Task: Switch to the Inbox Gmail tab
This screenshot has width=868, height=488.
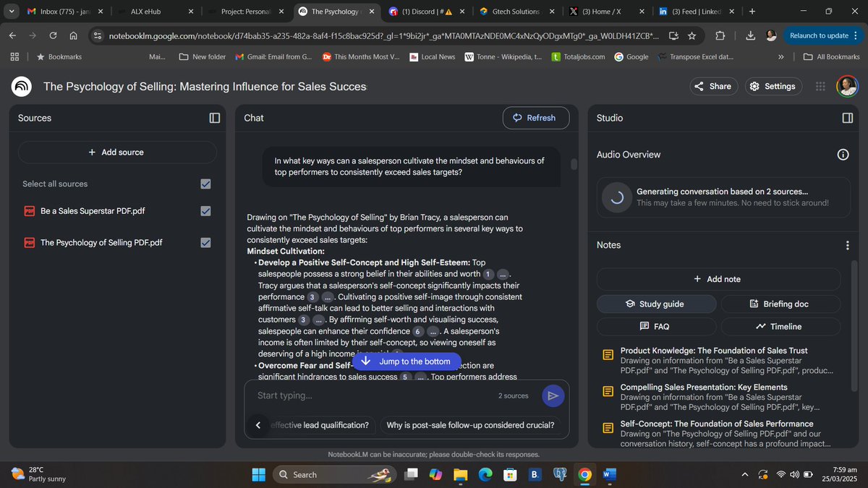Action: pos(63,12)
